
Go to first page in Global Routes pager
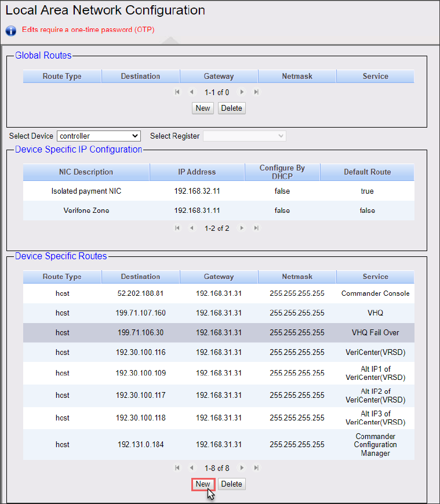(x=177, y=92)
